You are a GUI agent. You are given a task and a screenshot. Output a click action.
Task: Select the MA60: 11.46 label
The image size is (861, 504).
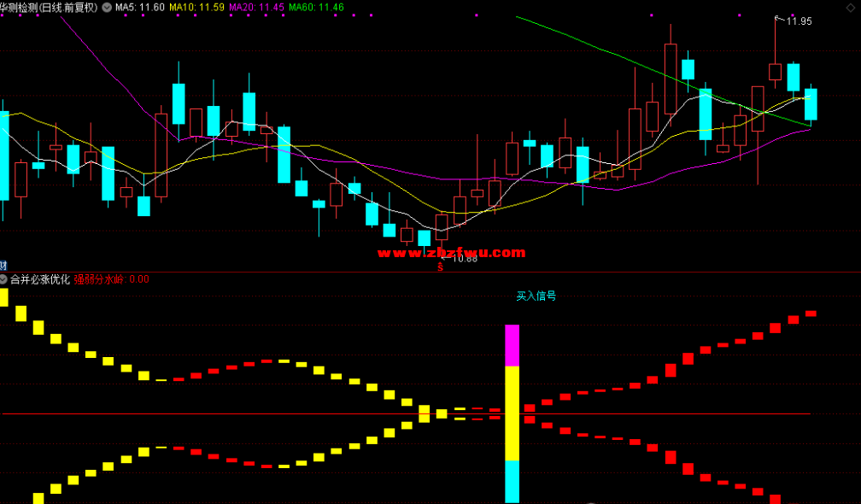coord(316,7)
